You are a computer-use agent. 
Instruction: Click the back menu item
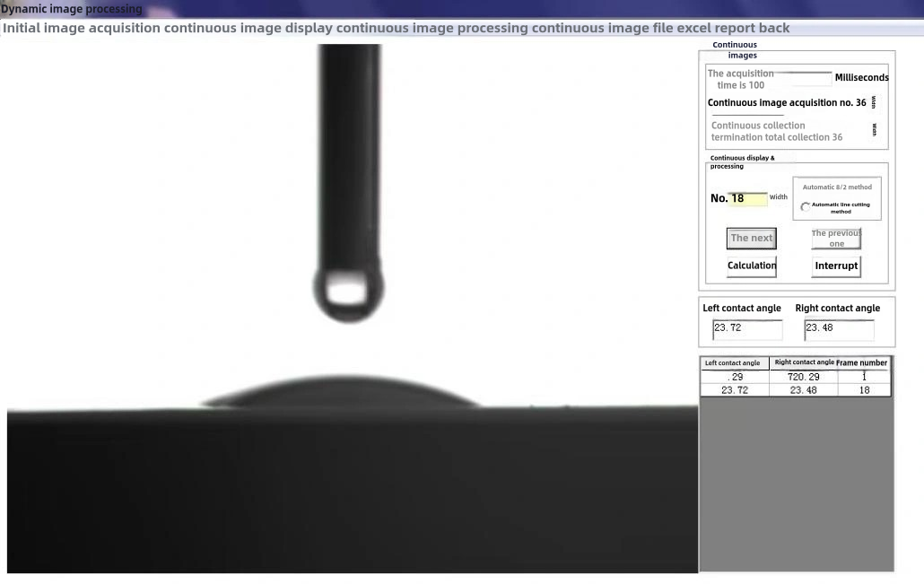pyautogui.click(x=774, y=28)
